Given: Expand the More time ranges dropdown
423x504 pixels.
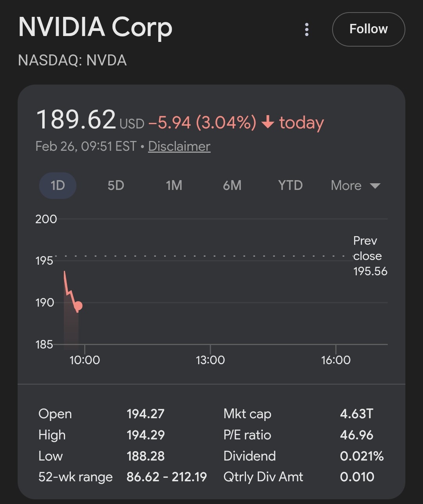Looking at the screenshot, I should (x=355, y=185).
